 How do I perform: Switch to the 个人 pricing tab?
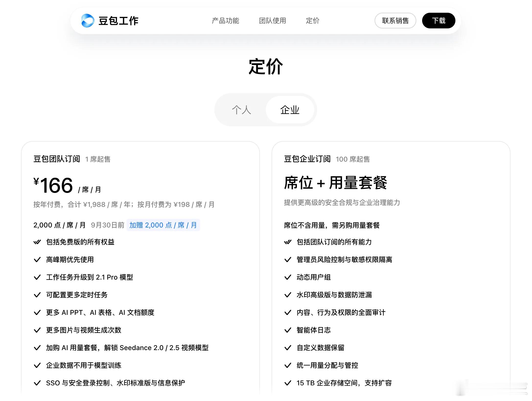(x=241, y=110)
